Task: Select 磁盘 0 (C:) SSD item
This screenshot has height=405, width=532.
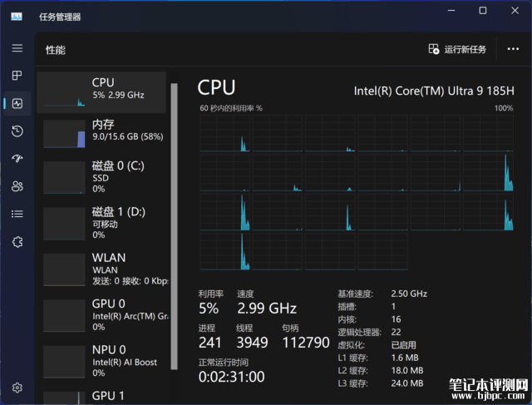Action: [101, 177]
